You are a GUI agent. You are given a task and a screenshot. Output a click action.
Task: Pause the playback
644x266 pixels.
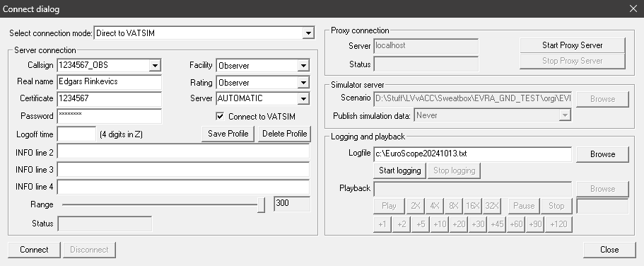(x=524, y=206)
